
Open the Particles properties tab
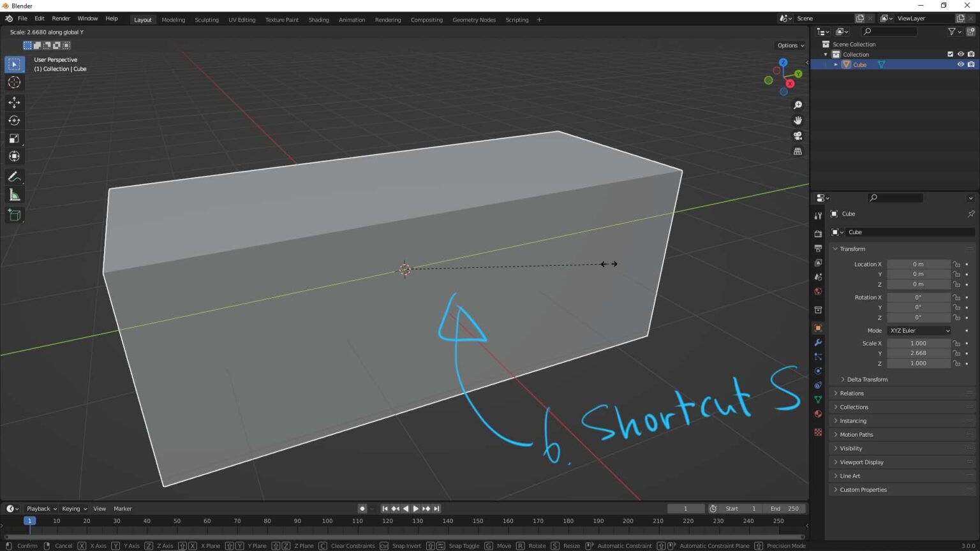pos(818,356)
